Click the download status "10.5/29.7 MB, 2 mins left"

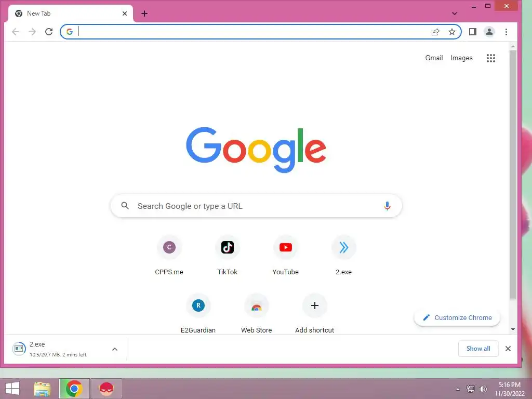pyautogui.click(x=58, y=354)
